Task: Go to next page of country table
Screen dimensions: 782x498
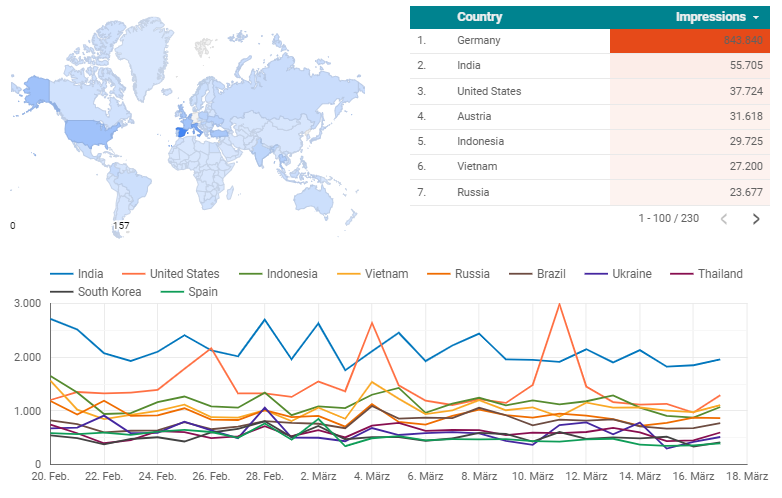Action: coord(756,219)
